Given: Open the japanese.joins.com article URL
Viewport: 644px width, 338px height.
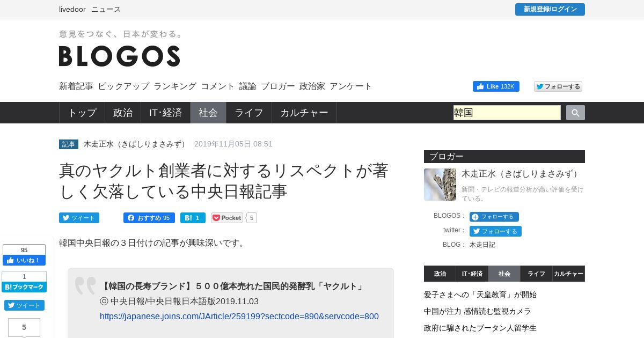Looking at the screenshot, I should [239, 317].
